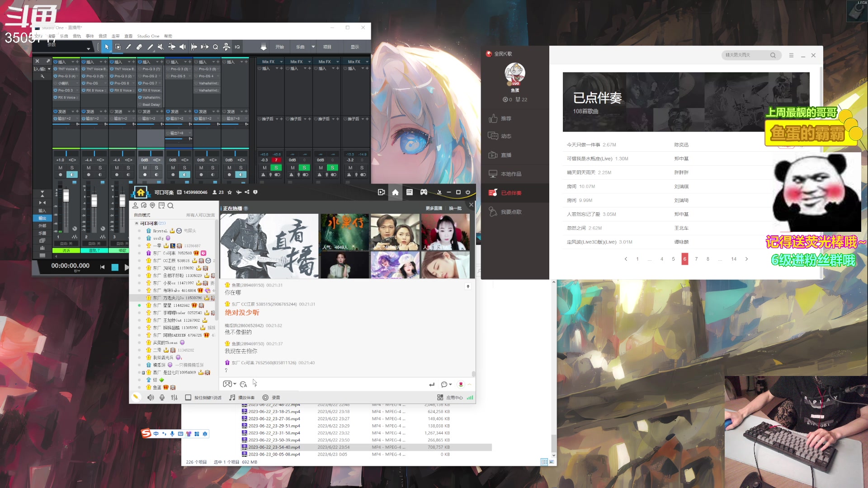Toggle Solo on first Mix FX channel (-0.3)

pyautogui.click(x=276, y=168)
